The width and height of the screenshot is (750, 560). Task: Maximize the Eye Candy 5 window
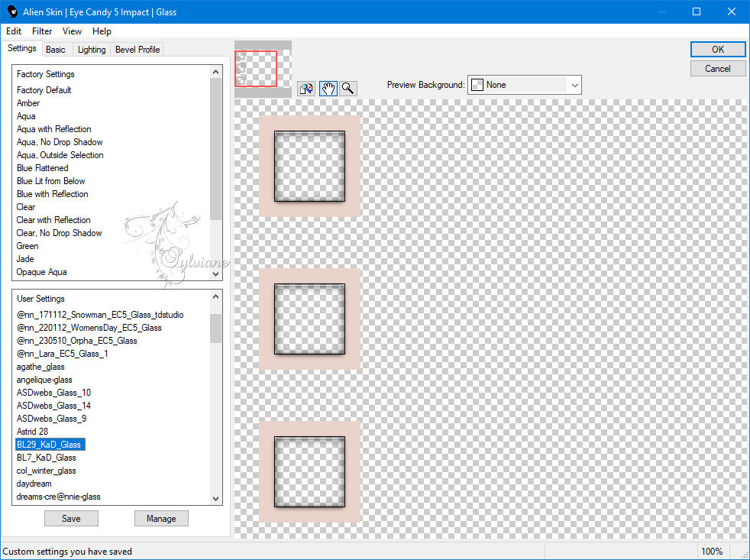pos(697,11)
